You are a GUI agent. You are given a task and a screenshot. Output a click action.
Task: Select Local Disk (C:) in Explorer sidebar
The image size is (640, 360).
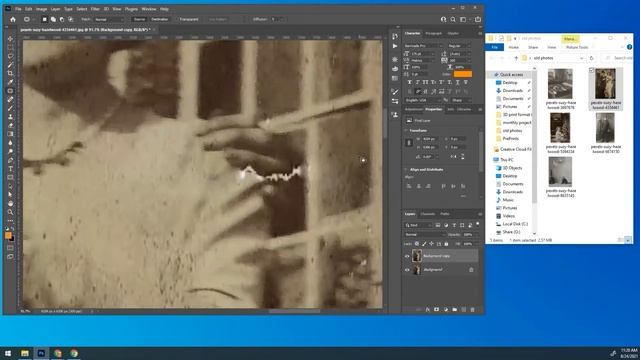pyautogui.click(x=515, y=224)
